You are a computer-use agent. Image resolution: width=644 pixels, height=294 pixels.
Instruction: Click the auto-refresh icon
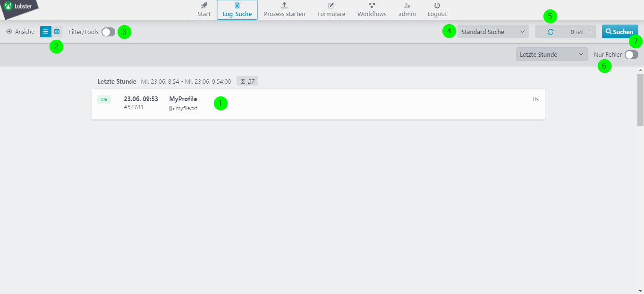click(x=551, y=32)
